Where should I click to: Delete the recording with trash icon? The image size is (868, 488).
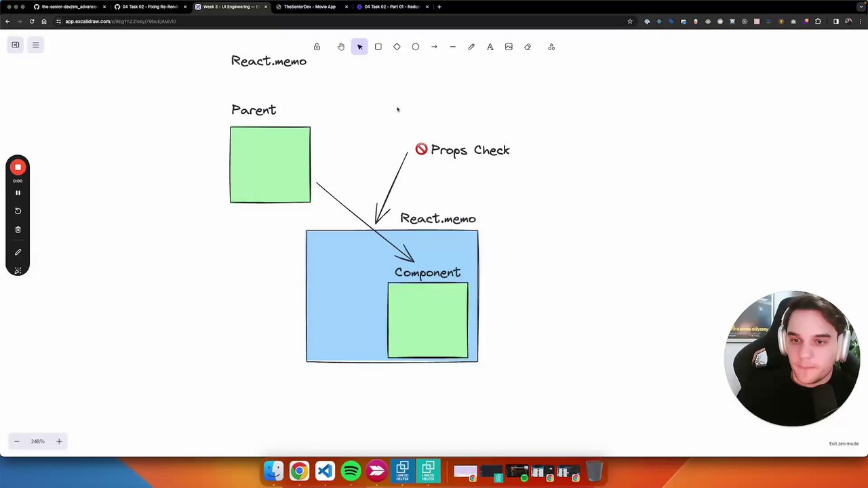pos(18,230)
